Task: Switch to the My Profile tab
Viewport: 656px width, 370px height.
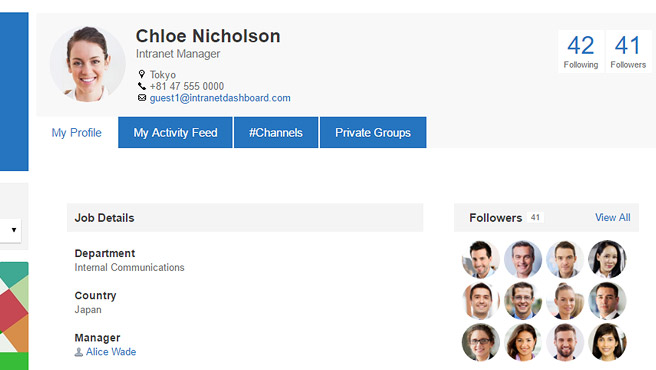Action: coord(77,133)
